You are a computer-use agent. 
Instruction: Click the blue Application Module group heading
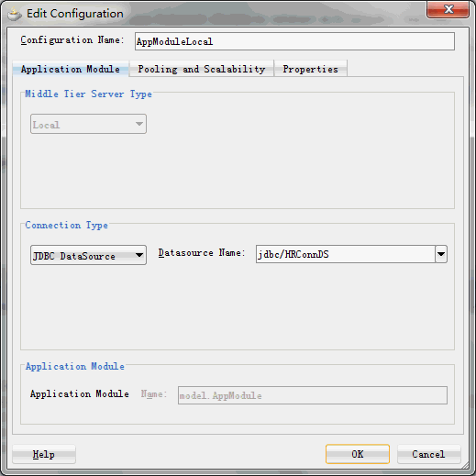75,366
